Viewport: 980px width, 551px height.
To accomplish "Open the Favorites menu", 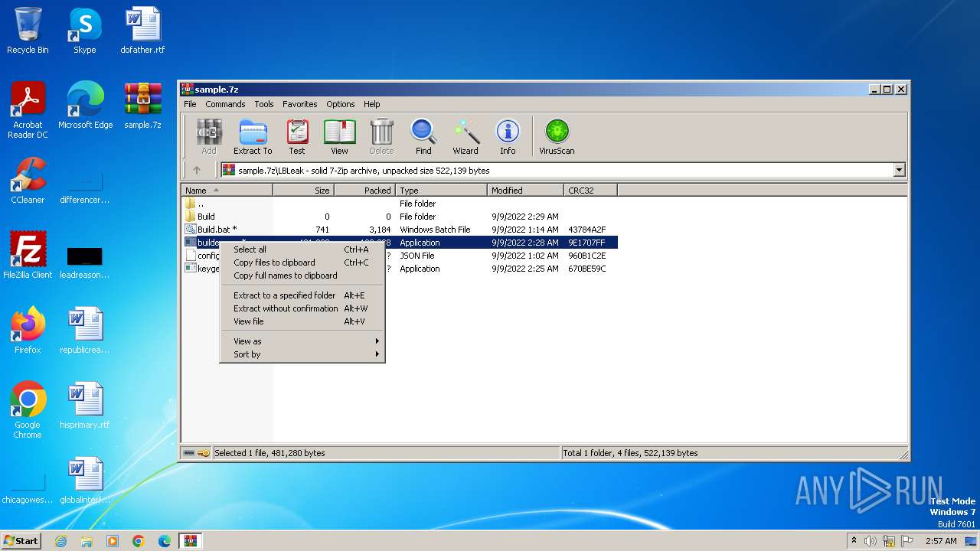I will (x=300, y=104).
